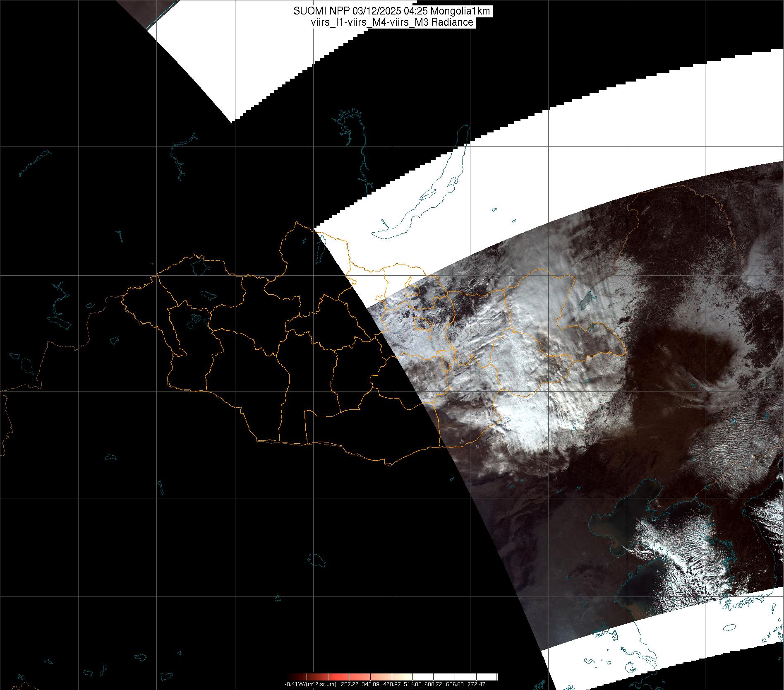Click the title text "SUOMI NPP 03/12/2025 04:25 Mongolia1km"

[x=391, y=11]
